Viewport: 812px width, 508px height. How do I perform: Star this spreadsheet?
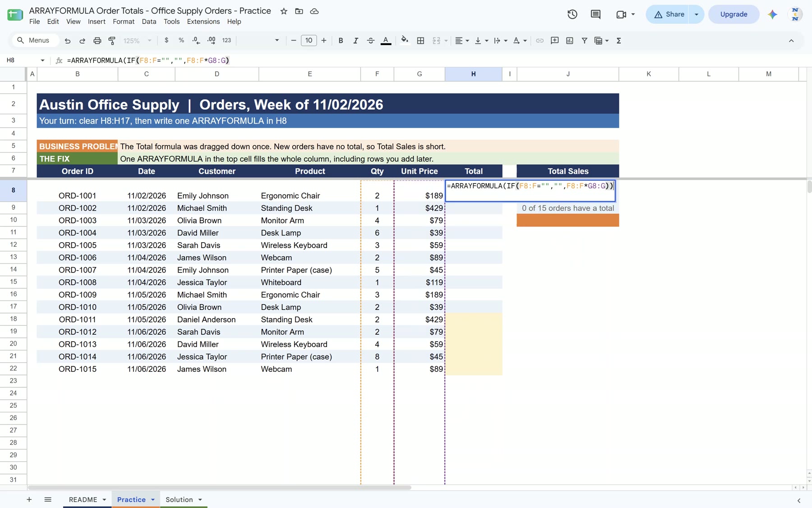(284, 11)
